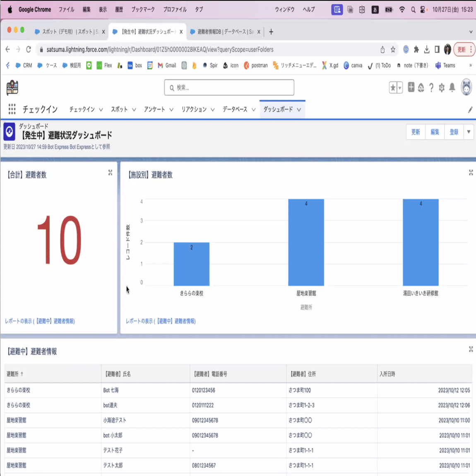Click the 登録 subscribe button
The height and width of the screenshot is (476, 476).
tap(454, 132)
